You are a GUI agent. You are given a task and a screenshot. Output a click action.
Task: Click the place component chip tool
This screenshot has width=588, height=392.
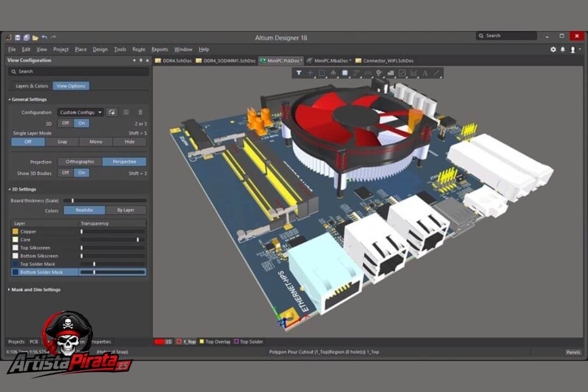pyautogui.click(x=345, y=73)
